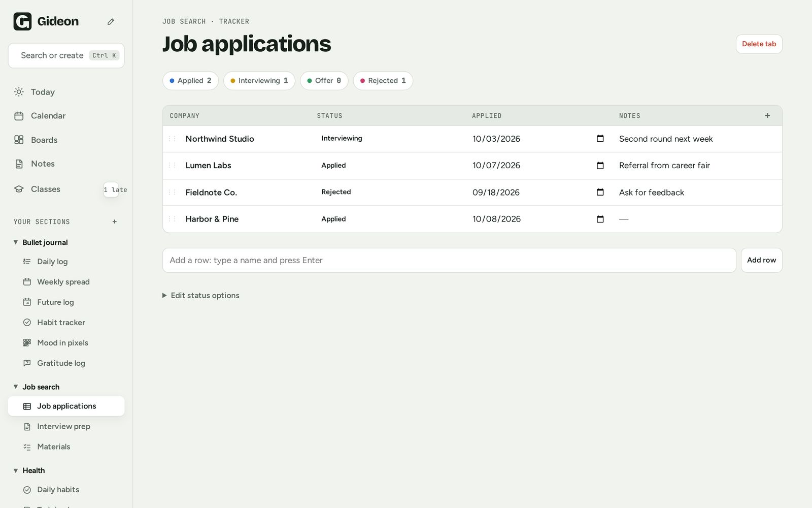Screen dimensions: 812x508
Task: Filter by Offer status chip
Action: pyautogui.click(x=324, y=81)
